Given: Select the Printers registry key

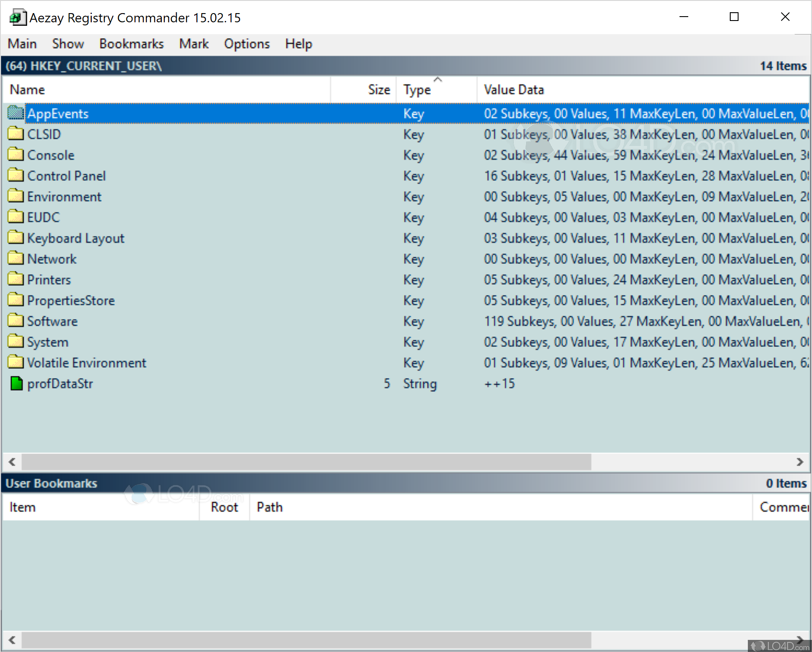Looking at the screenshot, I should click(49, 279).
